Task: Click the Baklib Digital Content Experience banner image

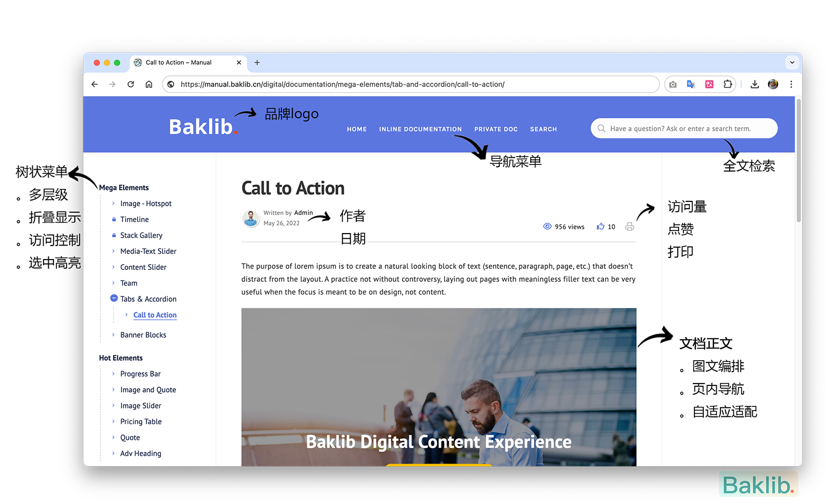Action: pos(439,387)
